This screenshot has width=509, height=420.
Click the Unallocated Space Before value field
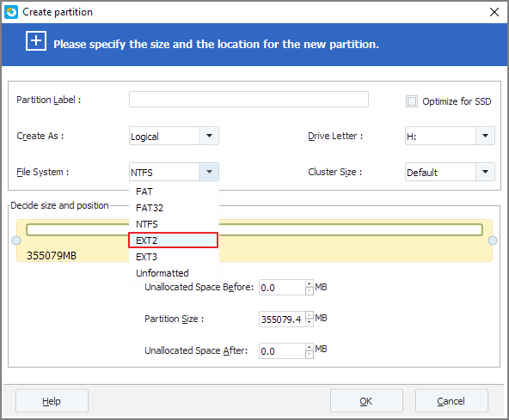pyautogui.click(x=282, y=288)
